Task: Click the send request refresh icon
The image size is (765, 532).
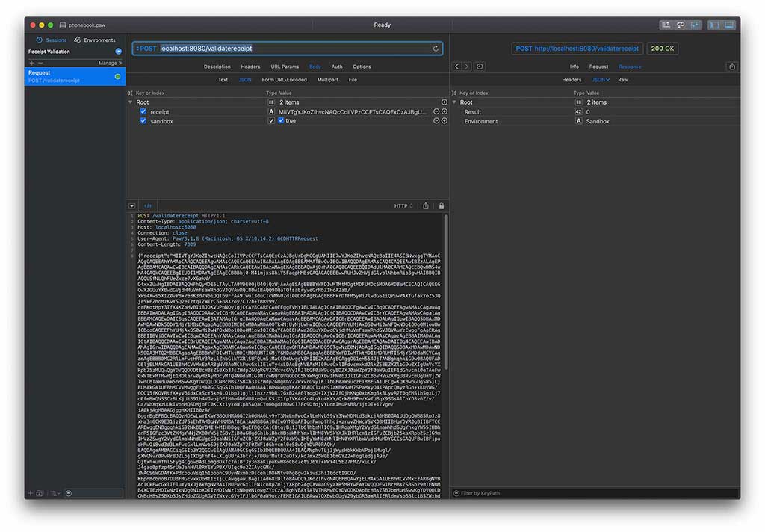Action: click(436, 49)
